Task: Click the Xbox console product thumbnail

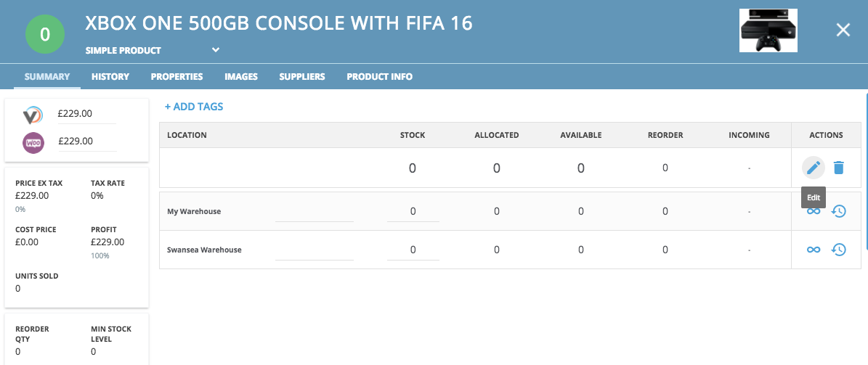Action: tap(768, 30)
